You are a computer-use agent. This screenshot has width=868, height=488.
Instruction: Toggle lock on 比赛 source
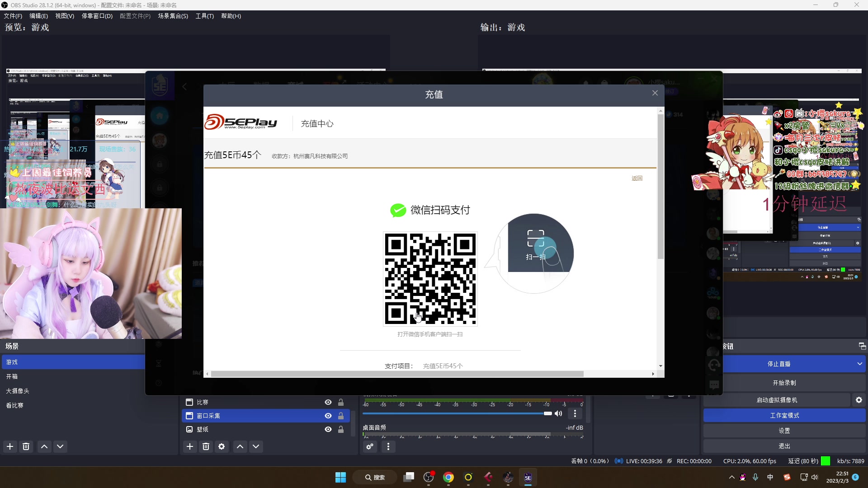(341, 402)
